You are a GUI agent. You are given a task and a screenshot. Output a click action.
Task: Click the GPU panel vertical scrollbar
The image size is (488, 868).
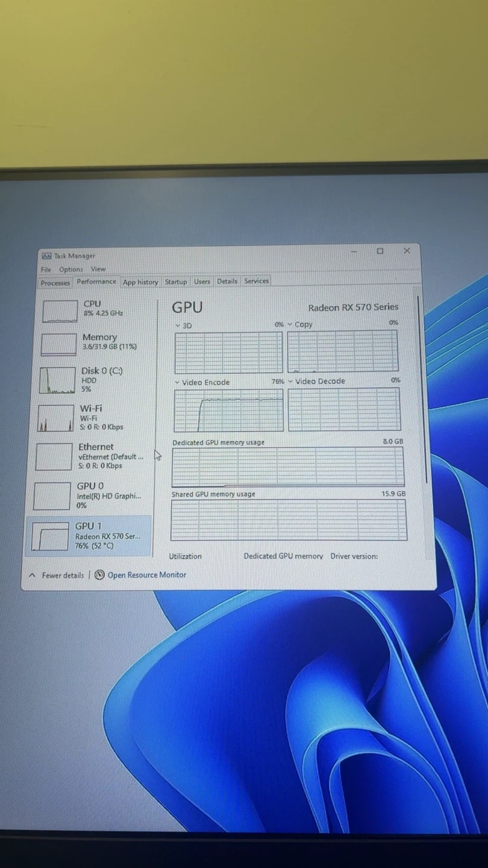[x=418, y=386]
